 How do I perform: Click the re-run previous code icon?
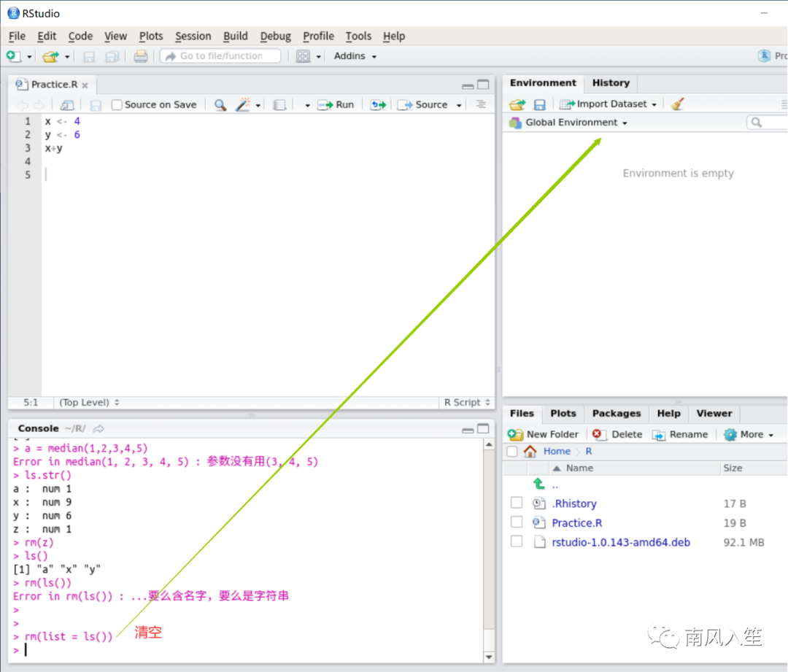377,105
